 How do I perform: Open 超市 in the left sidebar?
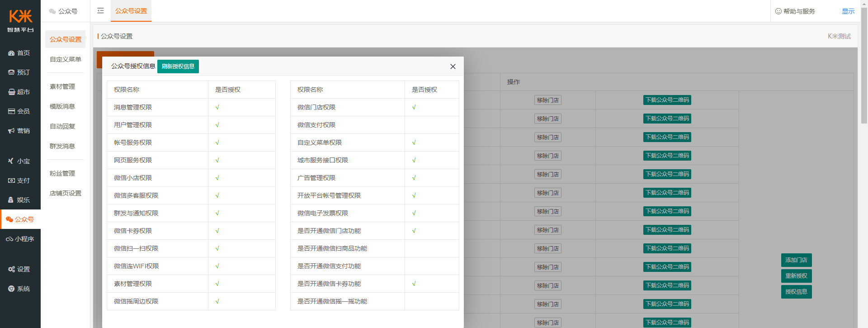(20, 92)
